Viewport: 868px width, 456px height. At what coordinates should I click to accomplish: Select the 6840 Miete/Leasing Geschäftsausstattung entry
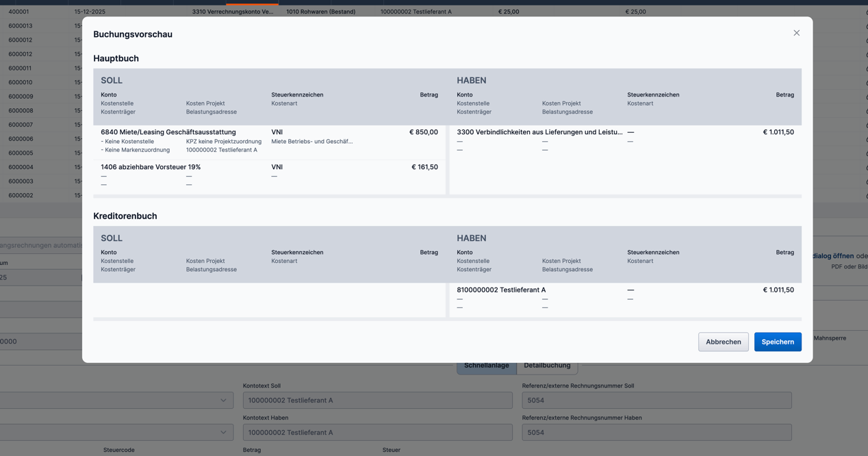[x=168, y=132]
